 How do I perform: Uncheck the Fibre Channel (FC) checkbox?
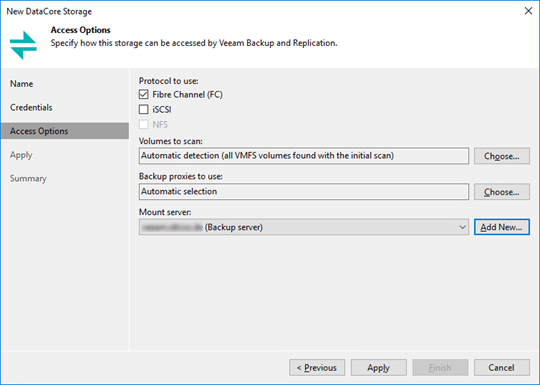point(144,94)
